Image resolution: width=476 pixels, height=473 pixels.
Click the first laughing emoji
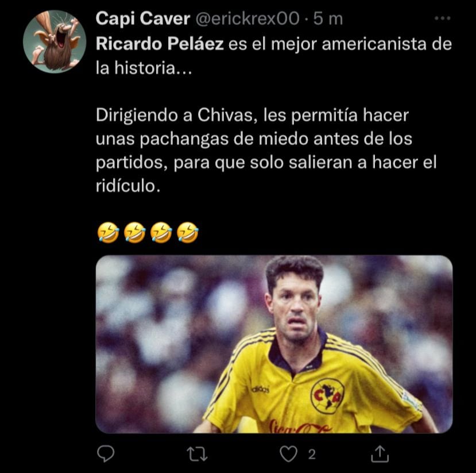click(x=108, y=233)
